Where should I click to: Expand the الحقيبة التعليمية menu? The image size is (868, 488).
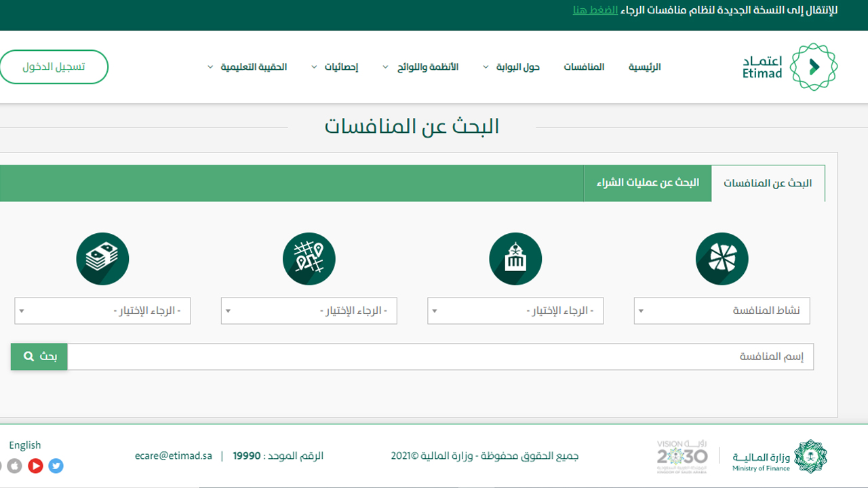coord(248,67)
